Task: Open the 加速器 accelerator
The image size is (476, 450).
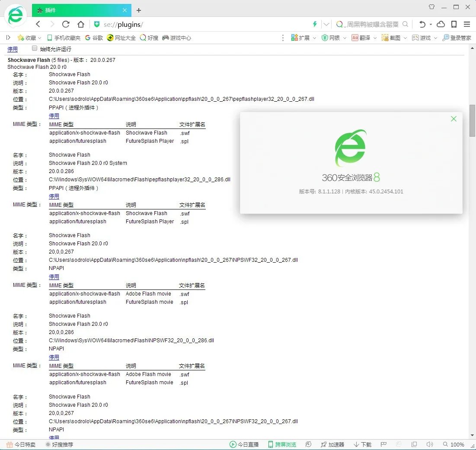Action: pos(332,444)
